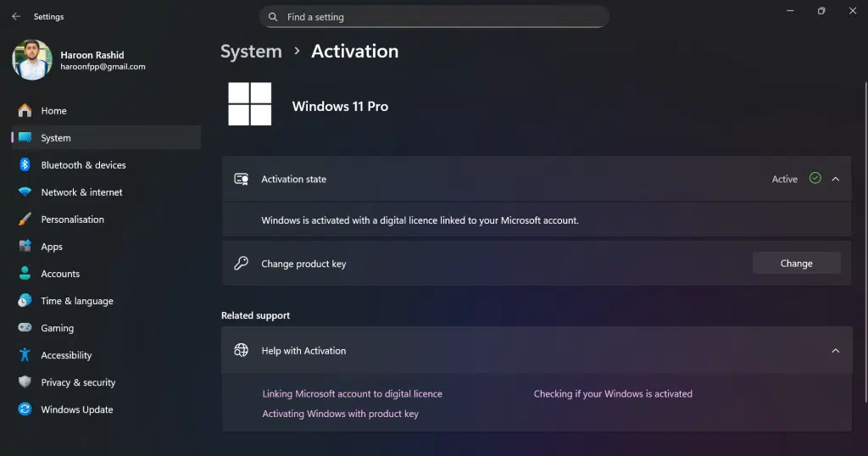The height and width of the screenshot is (456, 868).
Task: Click the Personalisation paintbrush icon
Action: point(25,220)
